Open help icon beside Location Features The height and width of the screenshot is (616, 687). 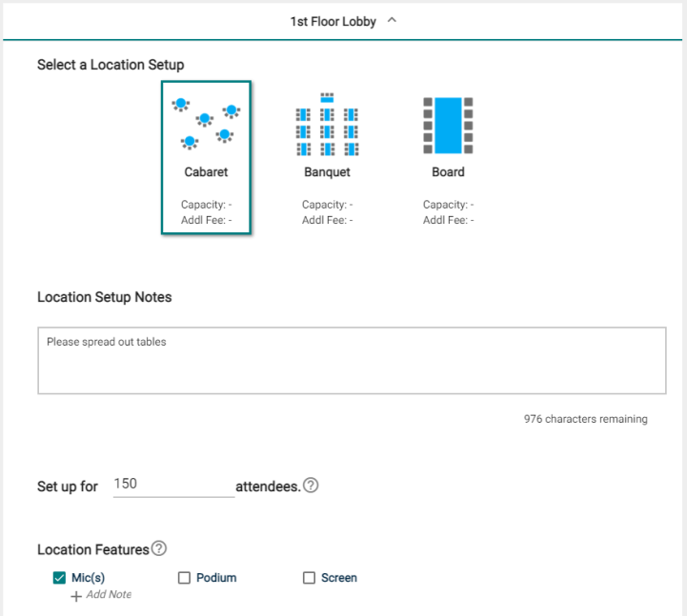159,548
